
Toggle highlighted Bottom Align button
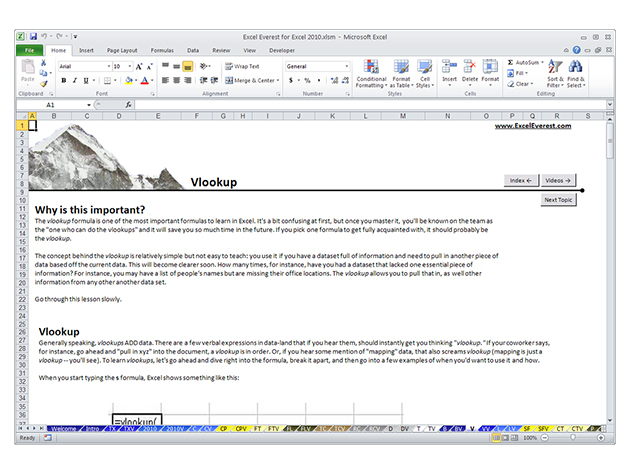pyautogui.click(x=188, y=66)
